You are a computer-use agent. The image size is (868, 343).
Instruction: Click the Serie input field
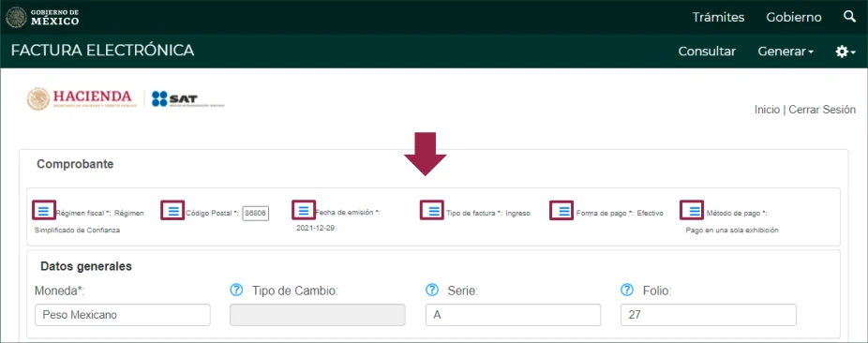tap(513, 315)
